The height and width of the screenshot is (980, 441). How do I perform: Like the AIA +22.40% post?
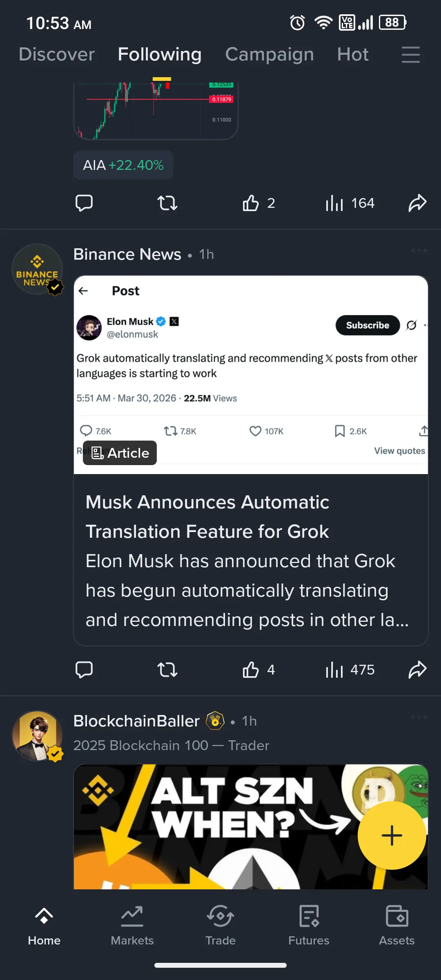(x=251, y=203)
